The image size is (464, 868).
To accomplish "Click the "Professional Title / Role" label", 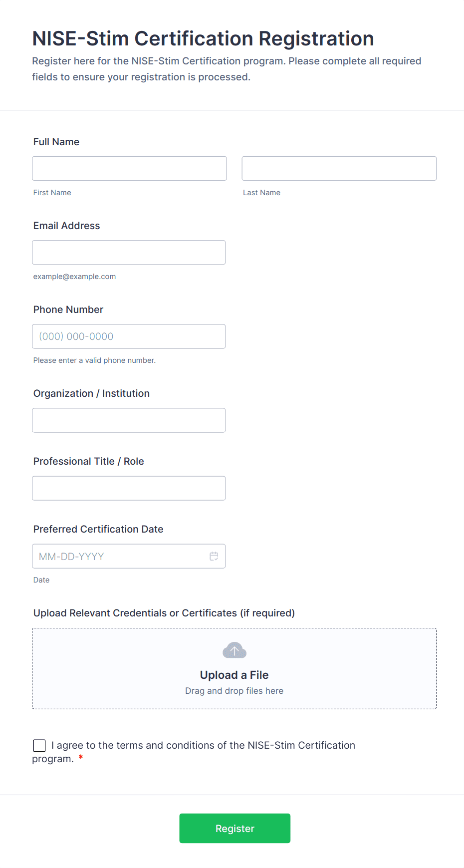I will [x=89, y=461].
